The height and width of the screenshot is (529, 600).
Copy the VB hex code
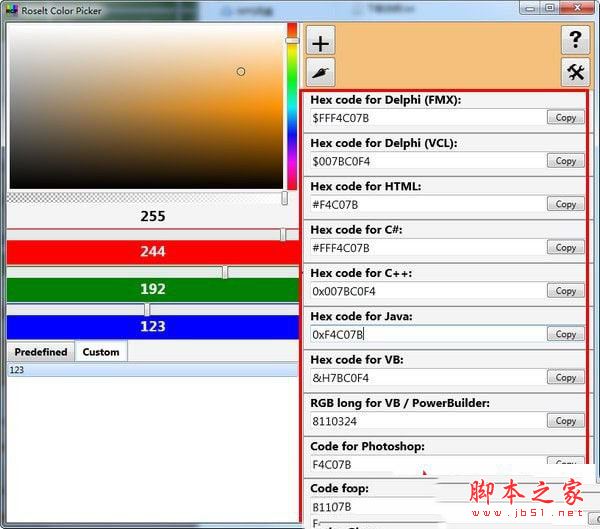[x=566, y=377]
